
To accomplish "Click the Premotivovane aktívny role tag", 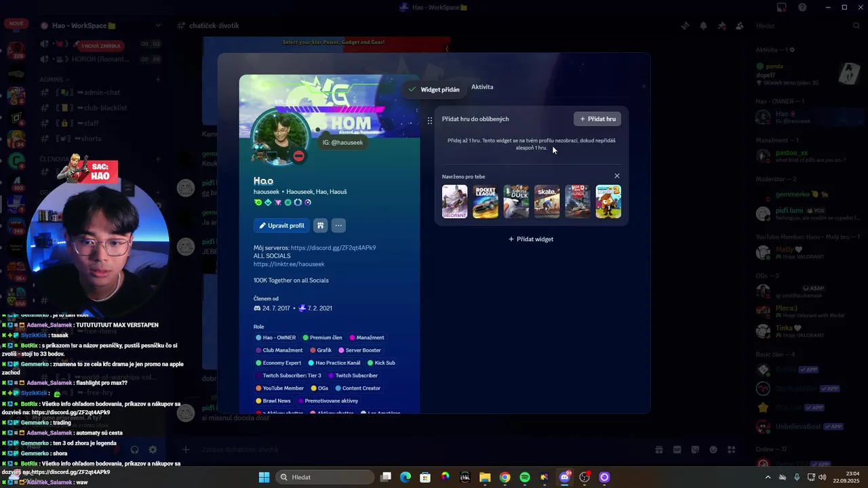I will click(328, 401).
